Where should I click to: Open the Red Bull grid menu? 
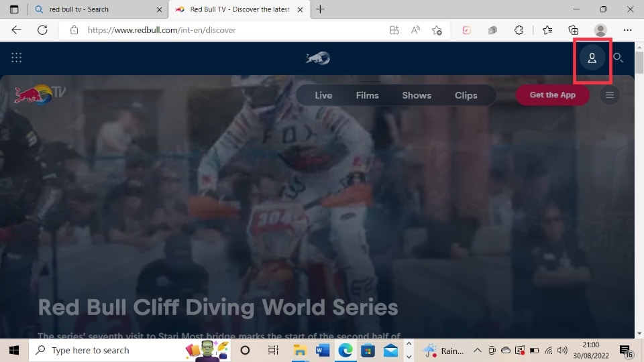pos(16,58)
